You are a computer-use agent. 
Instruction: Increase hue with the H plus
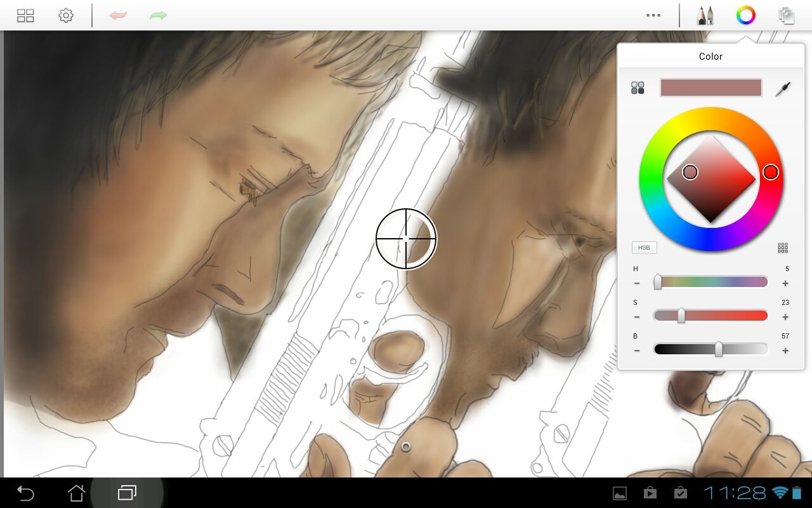pos(785,283)
